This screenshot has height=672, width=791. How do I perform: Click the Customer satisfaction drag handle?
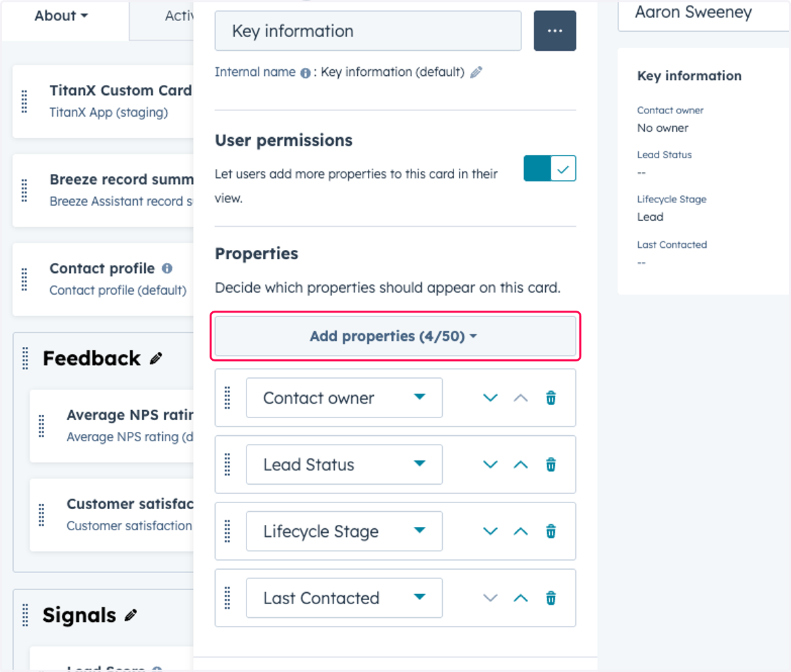click(x=42, y=515)
